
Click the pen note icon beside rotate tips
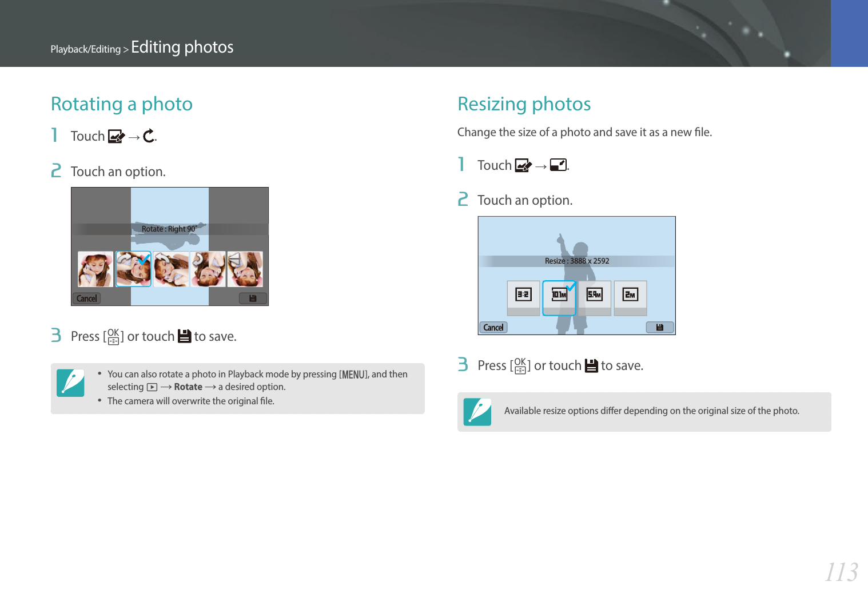70,383
